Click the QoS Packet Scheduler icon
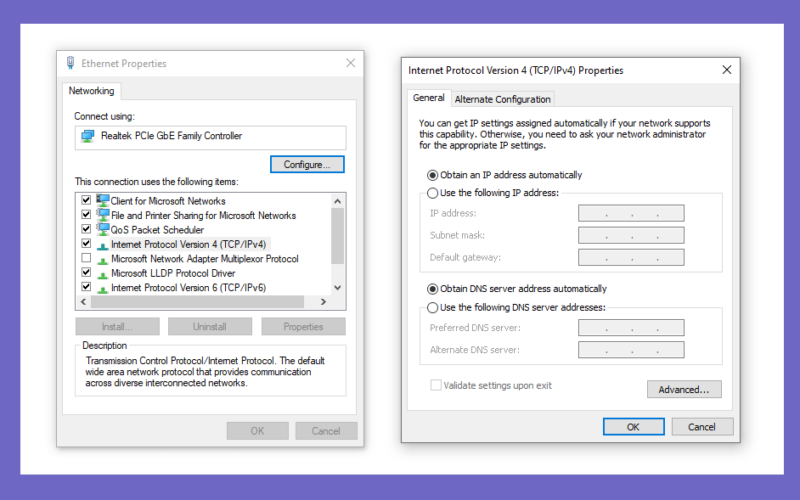800x500 pixels. 103,229
